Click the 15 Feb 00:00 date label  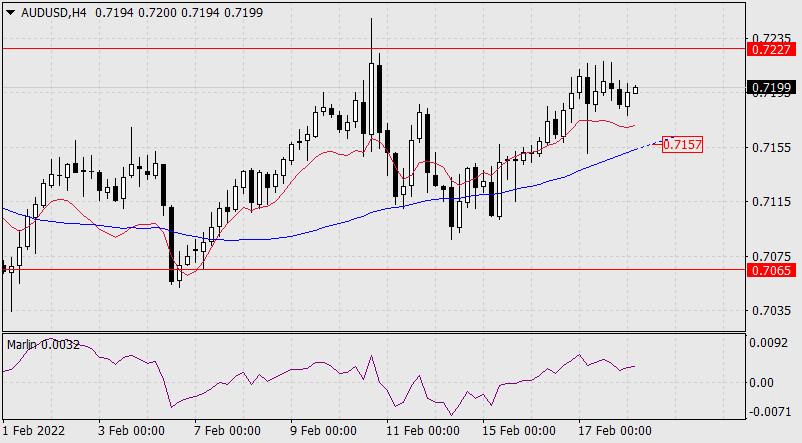(519, 431)
